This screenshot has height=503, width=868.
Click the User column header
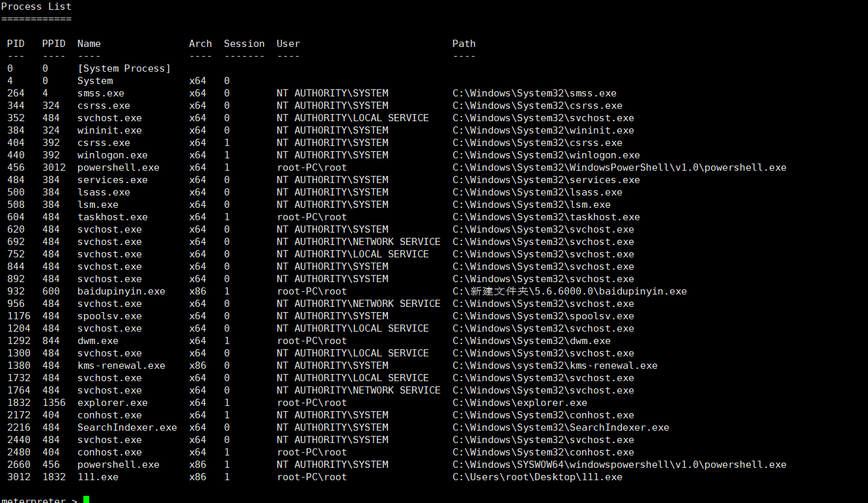[x=288, y=44]
